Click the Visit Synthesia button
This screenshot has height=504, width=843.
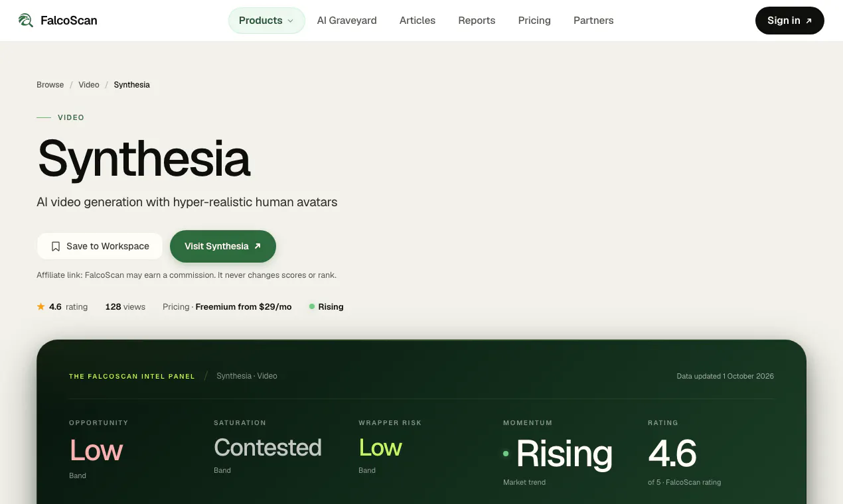coord(223,246)
